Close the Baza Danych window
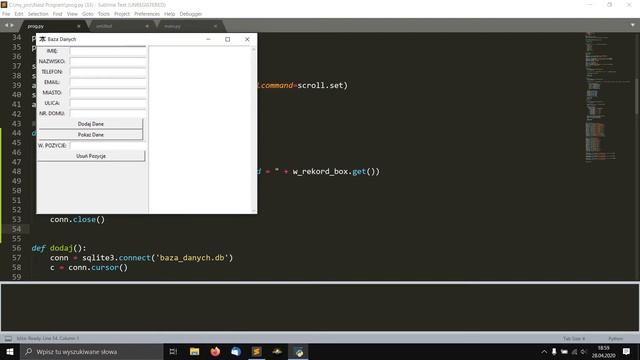 [x=247, y=39]
